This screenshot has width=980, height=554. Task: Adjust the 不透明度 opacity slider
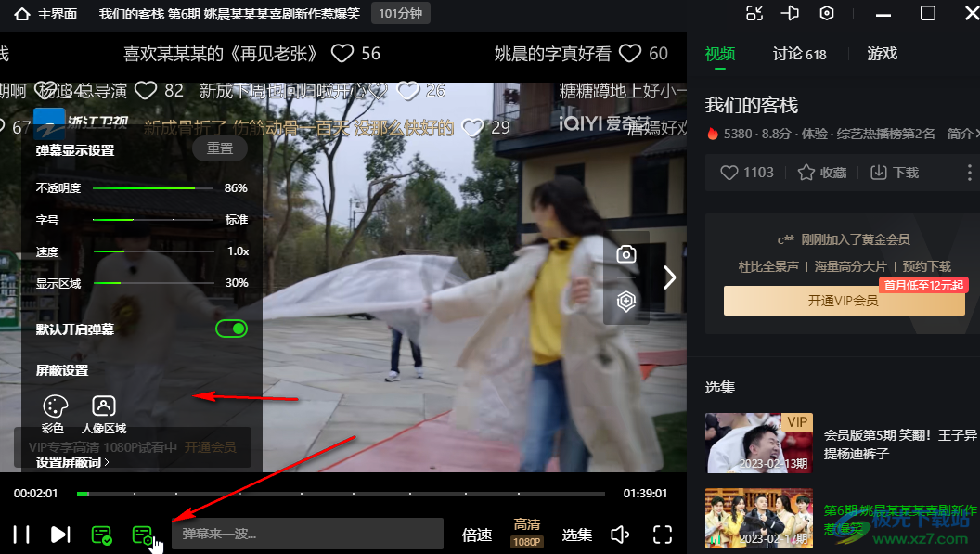(x=153, y=187)
